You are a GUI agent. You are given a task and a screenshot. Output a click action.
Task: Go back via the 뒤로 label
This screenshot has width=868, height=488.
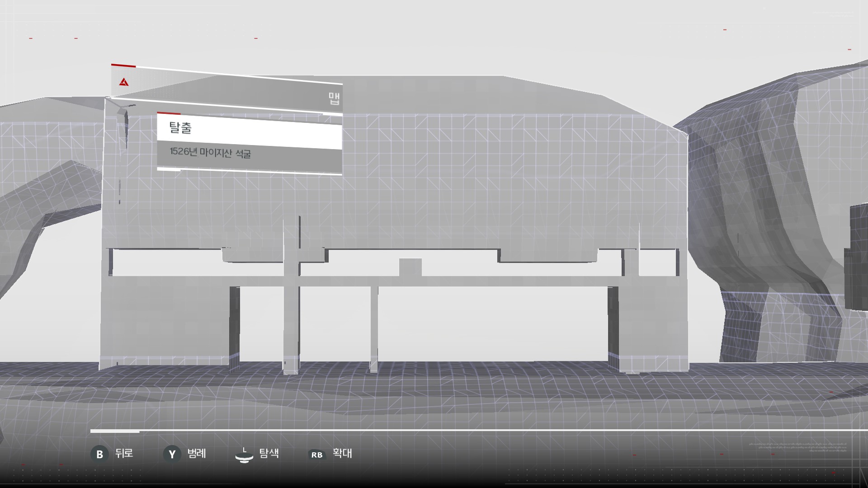pyautogui.click(x=124, y=453)
